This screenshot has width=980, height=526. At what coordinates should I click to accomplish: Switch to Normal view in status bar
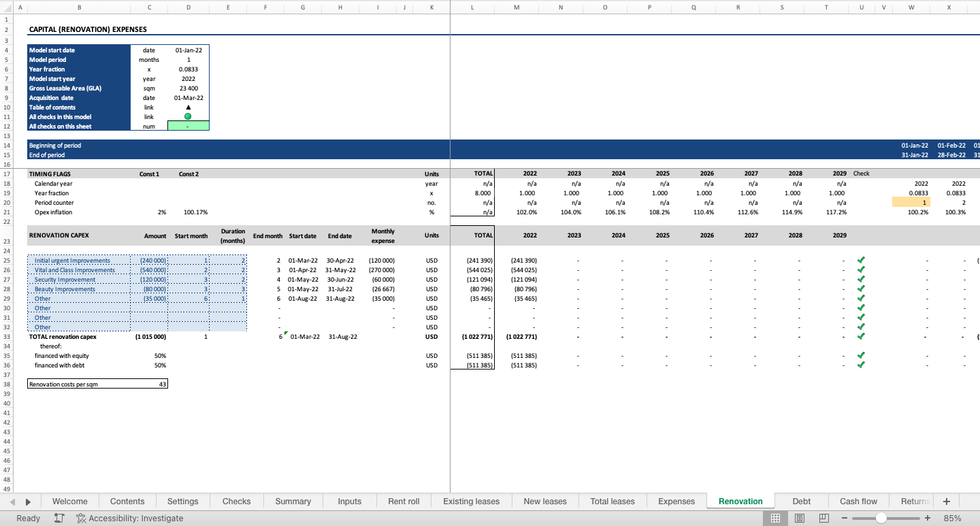coord(775,518)
